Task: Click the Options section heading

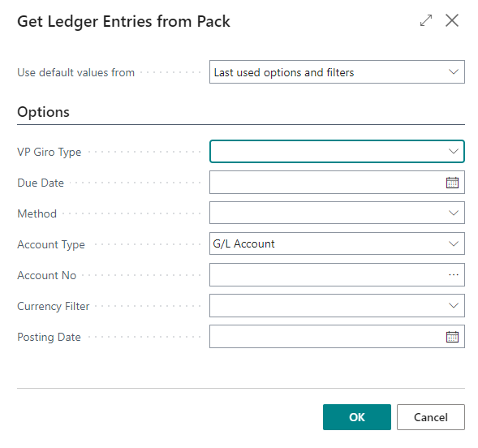Action: pos(43,112)
